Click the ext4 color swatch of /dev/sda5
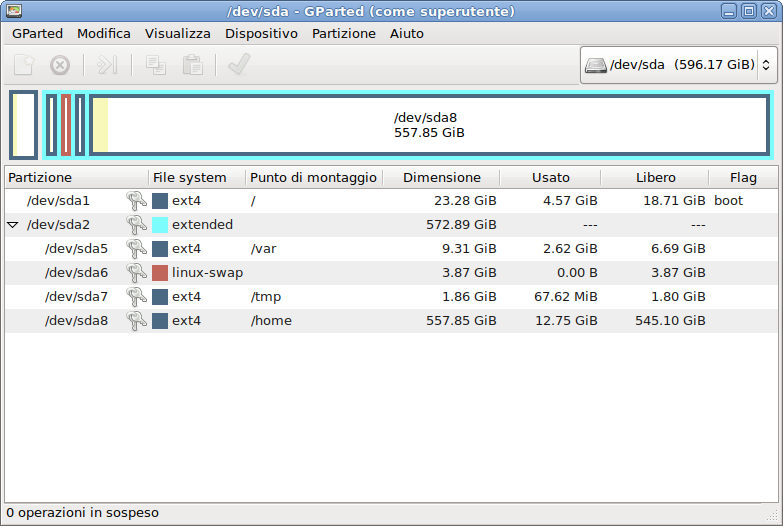Viewport: 783px width, 526px height. (x=160, y=249)
